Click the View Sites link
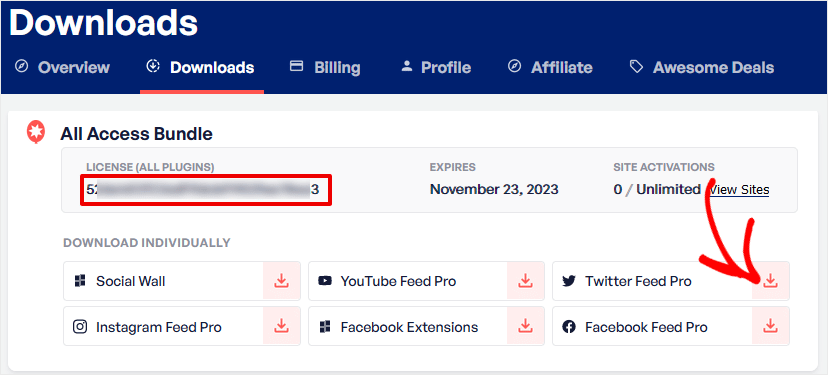Screen dimensions: 828x375 [739, 190]
